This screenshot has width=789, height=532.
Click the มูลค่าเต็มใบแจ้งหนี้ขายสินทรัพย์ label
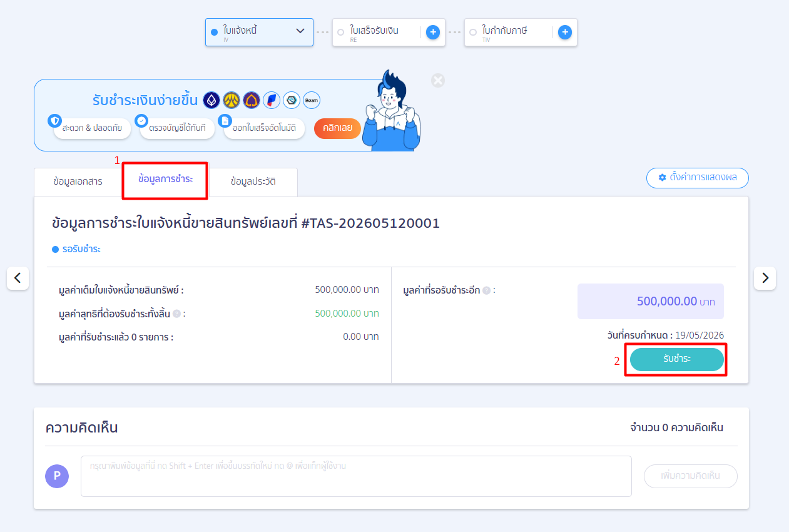click(121, 290)
